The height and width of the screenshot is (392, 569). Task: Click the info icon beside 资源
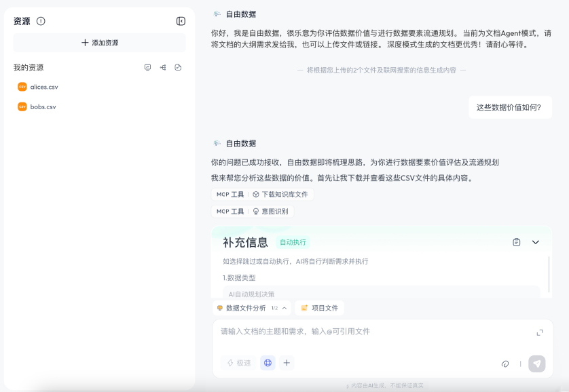[41, 21]
